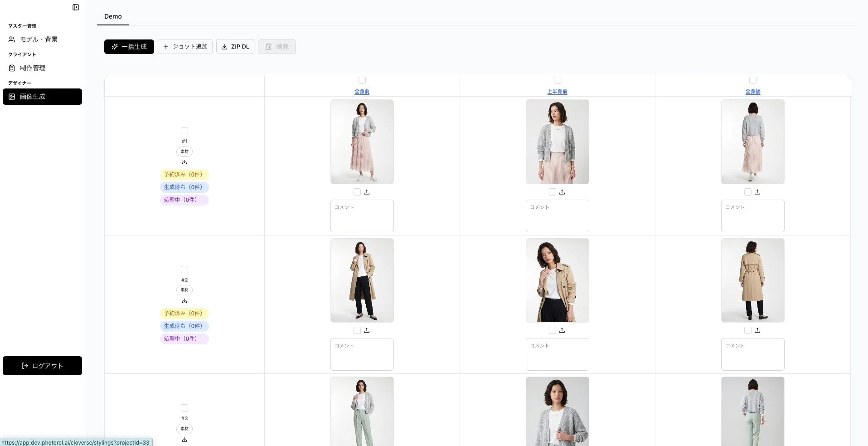Image resolution: width=868 pixels, height=446 pixels.
Task: Open the 上半身前 column link
Action: tap(557, 92)
